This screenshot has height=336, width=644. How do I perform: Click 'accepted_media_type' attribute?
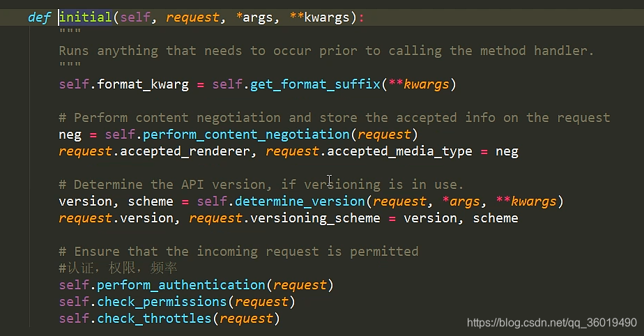[x=399, y=151]
